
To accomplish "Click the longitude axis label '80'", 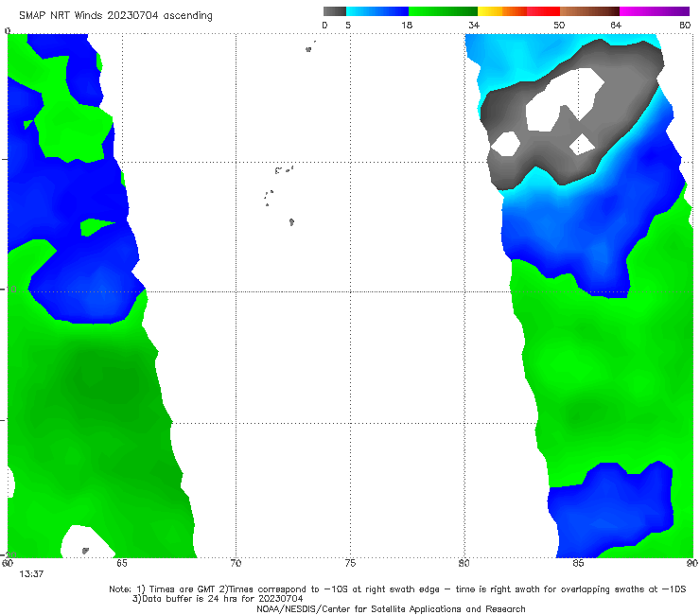I will coord(464,563).
